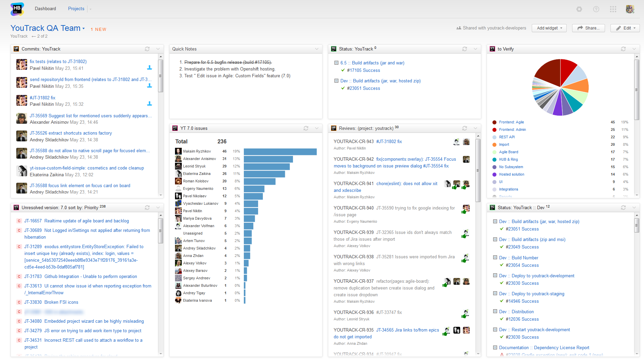Click Maksim Ryzhikov's avatar in issues list
The width and height of the screenshot is (644, 359).
pyautogui.click(x=178, y=151)
